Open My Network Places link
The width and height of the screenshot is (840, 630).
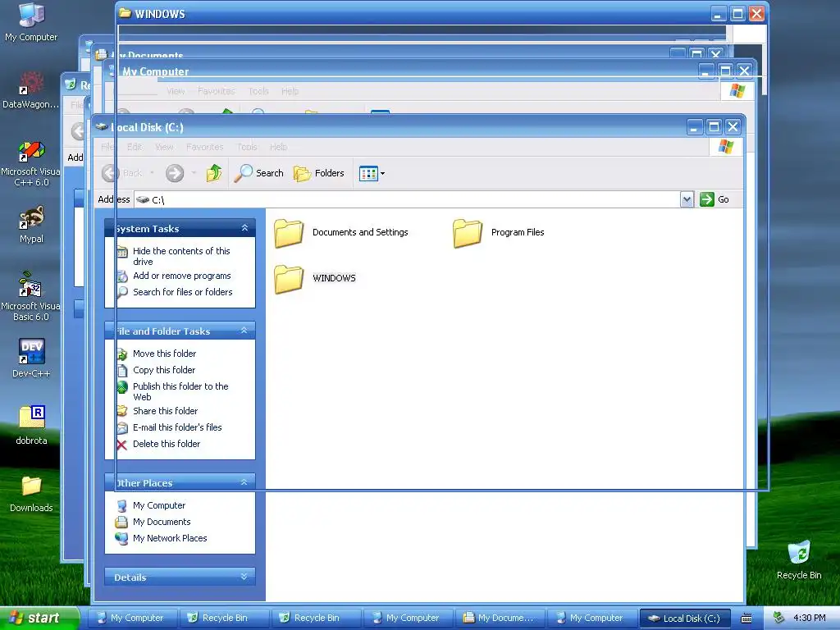pos(170,538)
